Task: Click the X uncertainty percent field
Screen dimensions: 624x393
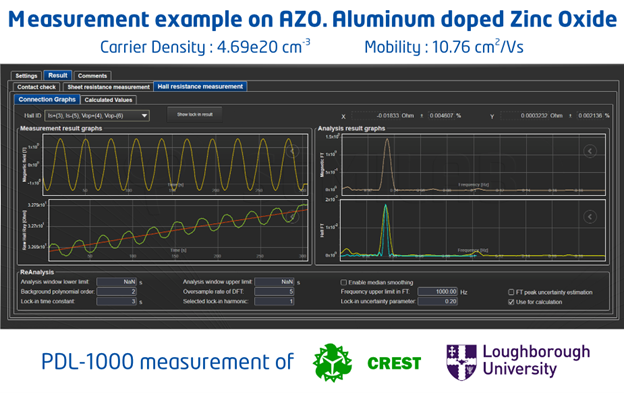Action: [x=441, y=116]
